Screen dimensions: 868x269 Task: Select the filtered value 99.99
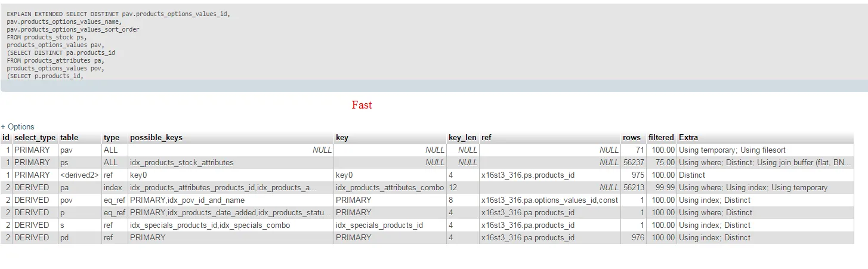pyautogui.click(x=665, y=187)
